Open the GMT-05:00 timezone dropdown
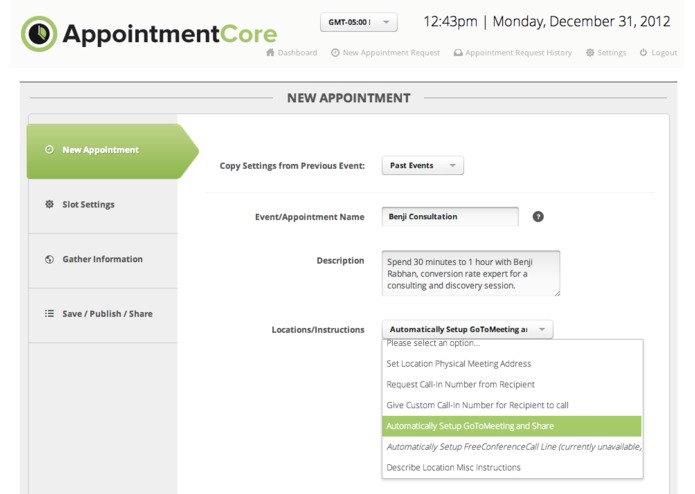695x494 pixels. point(359,22)
